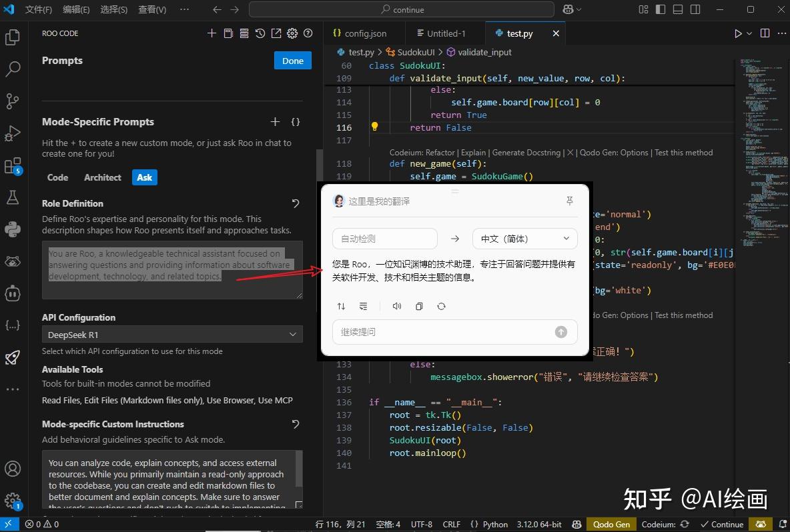Pin the translation popup
The image size is (790, 532).
[569, 200]
